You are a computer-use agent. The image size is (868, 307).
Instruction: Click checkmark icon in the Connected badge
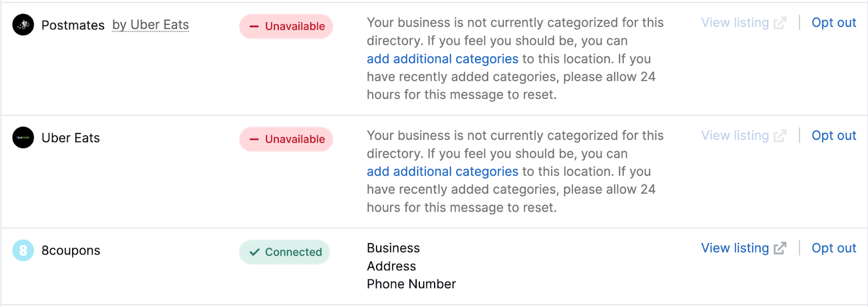254,252
